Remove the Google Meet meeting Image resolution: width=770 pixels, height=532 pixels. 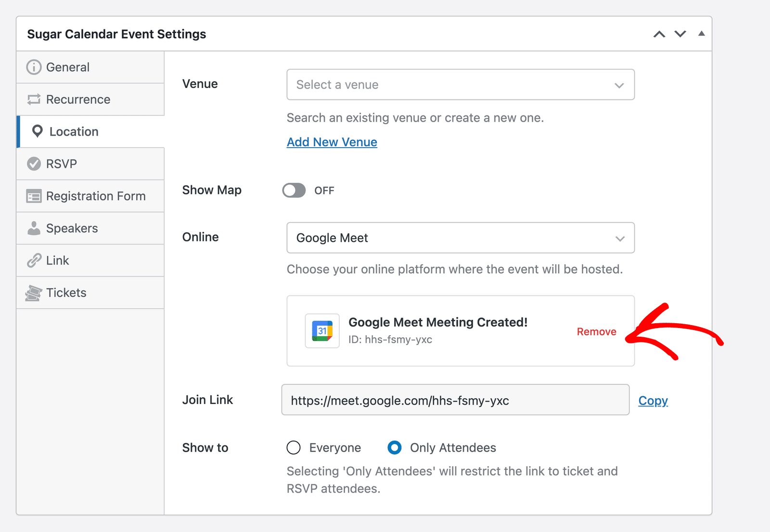point(596,331)
